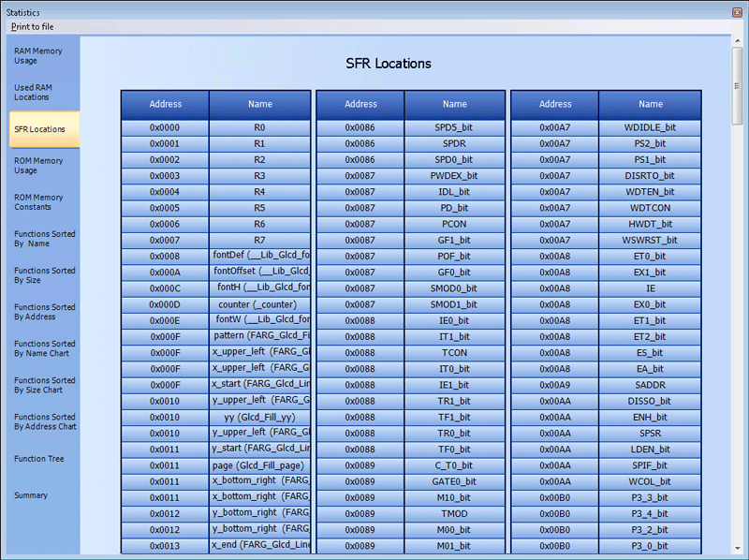Select the WDIDLE_bit cell

650,127
